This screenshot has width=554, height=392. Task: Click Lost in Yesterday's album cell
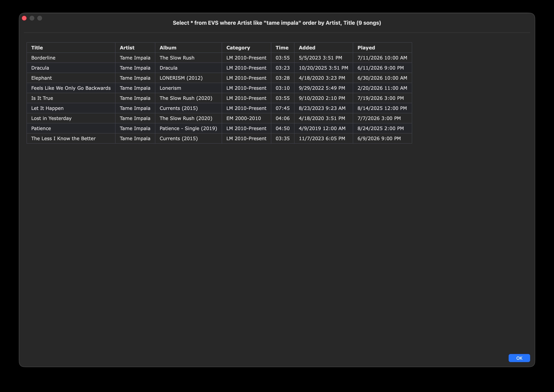pyautogui.click(x=188, y=118)
